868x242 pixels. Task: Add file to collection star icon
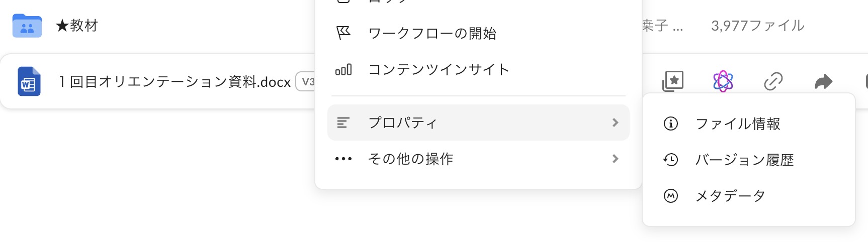(x=673, y=81)
